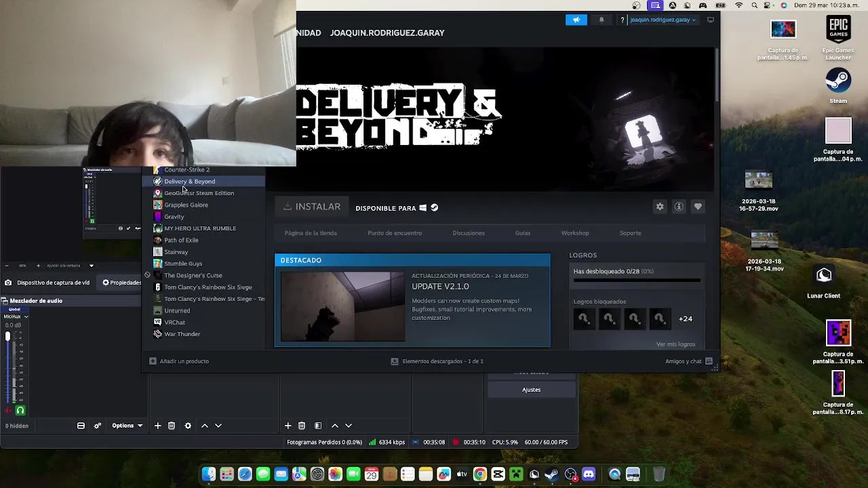Open Steam notifications bell

pyautogui.click(x=601, y=20)
